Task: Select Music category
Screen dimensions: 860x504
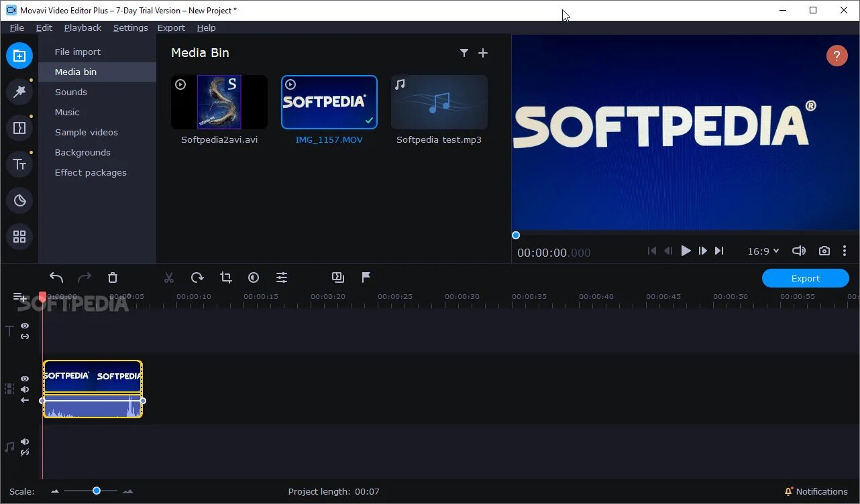Action: 97,112
